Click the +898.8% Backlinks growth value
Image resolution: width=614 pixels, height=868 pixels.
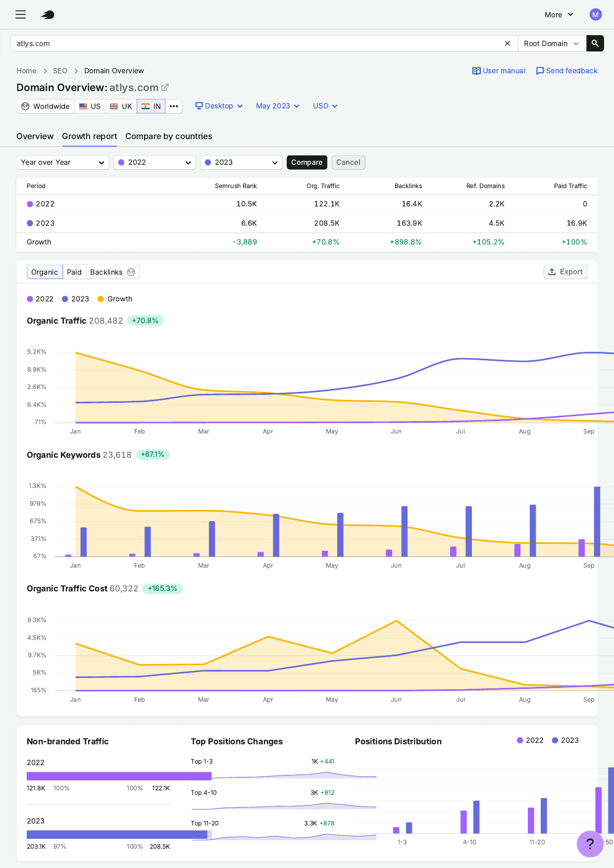click(x=406, y=242)
